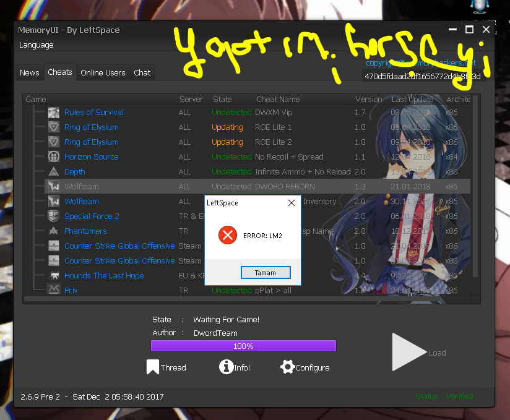Viewport: 510px width, 420px height.
Task: Click the Configure gear icon
Action: coord(288,367)
